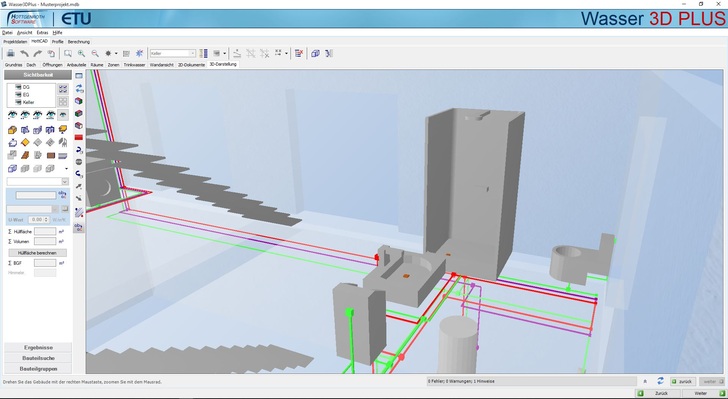Click the blue circular refresh arrows in status bar

coord(660,381)
